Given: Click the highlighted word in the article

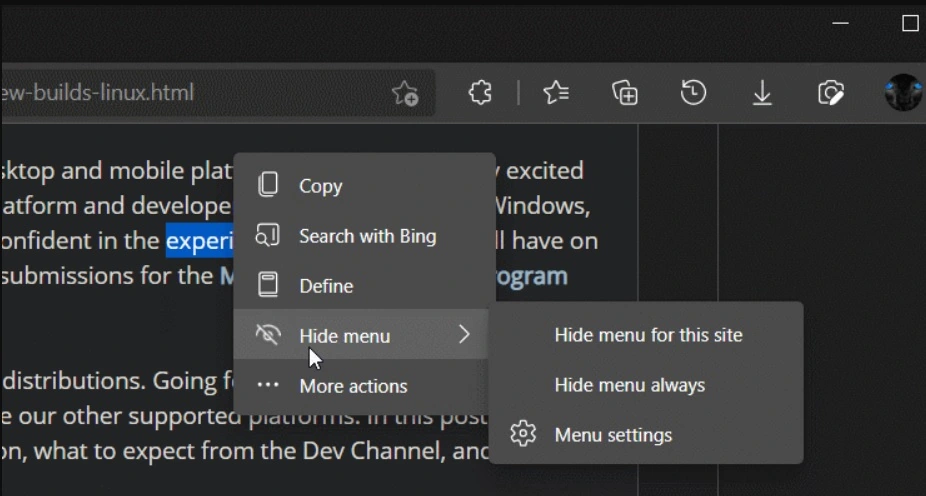Looking at the screenshot, I should pos(199,242).
